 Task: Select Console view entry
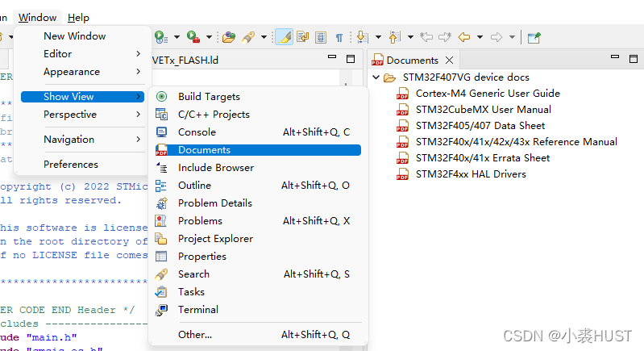tap(258, 132)
